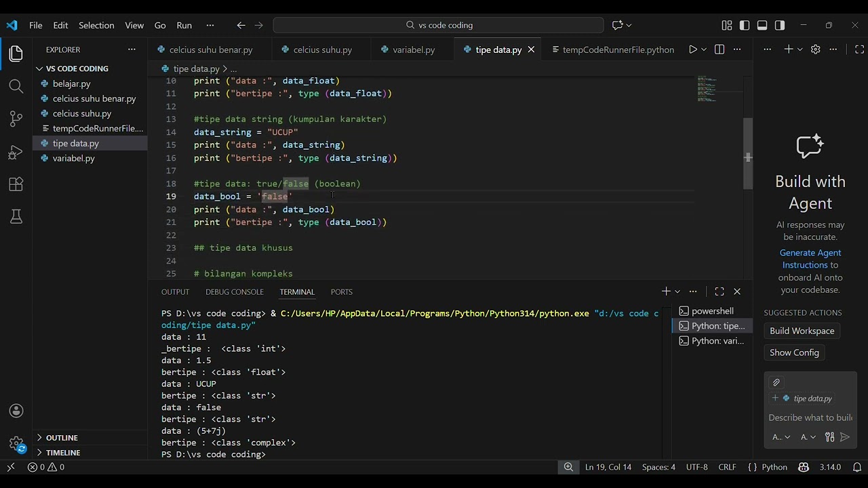Open the Manage gear in activity bar
Image resolution: width=868 pixels, height=488 pixels.
click(16, 444)
